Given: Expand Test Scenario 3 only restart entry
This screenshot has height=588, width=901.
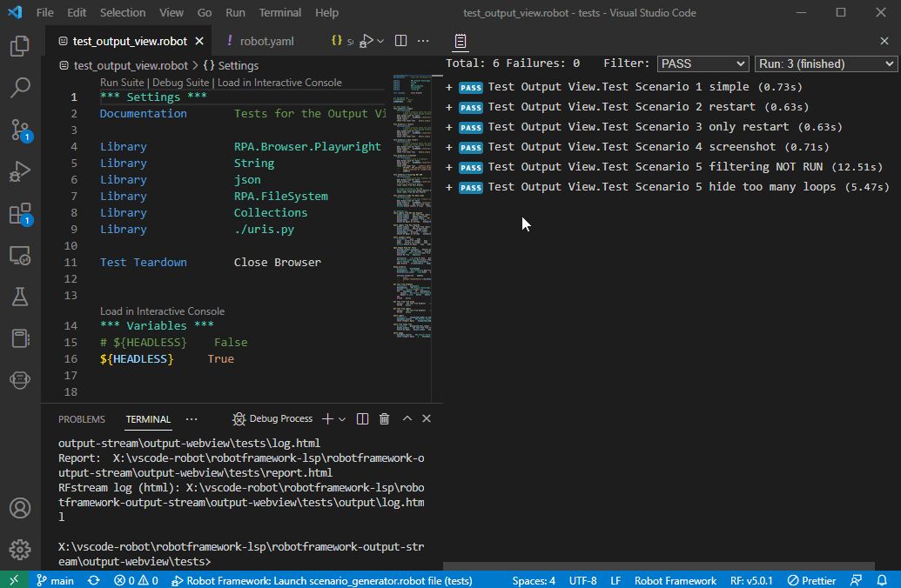Looking at the screenshot, I should (449, 128).
